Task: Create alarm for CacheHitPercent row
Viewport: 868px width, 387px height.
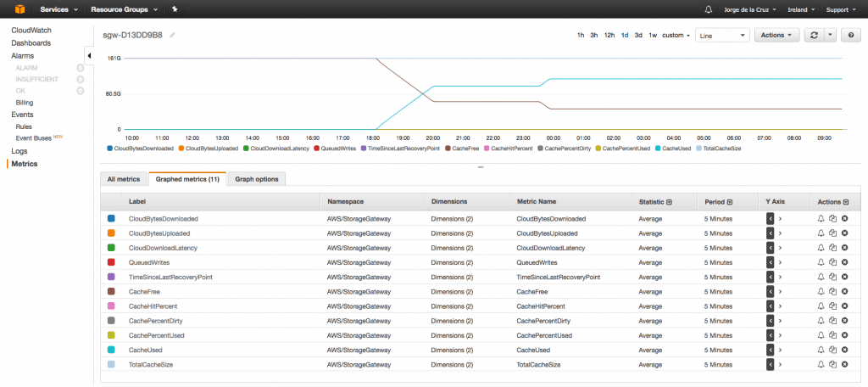Action: click(821, 306)
